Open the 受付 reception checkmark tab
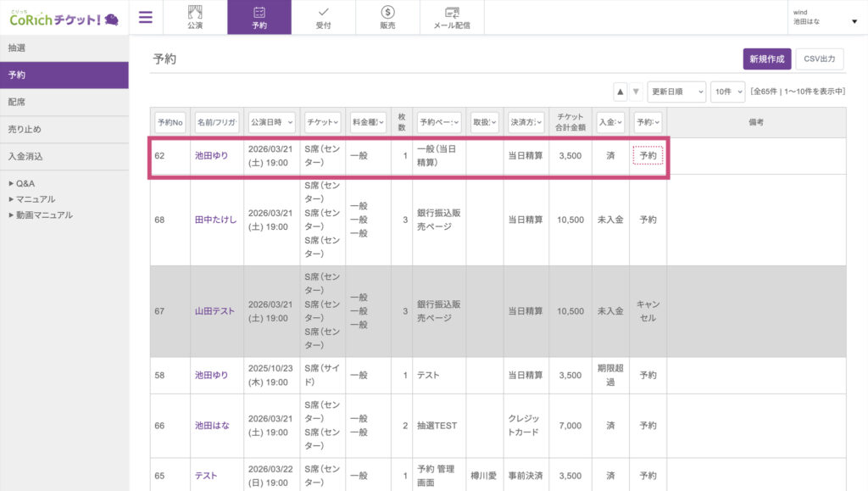Viewport: 868px width, 491px height. 323,17
